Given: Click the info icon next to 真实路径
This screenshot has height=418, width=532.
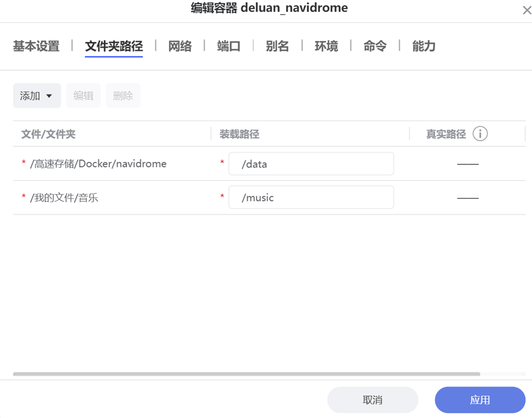Looking at the screenshot, I should 480,134.
